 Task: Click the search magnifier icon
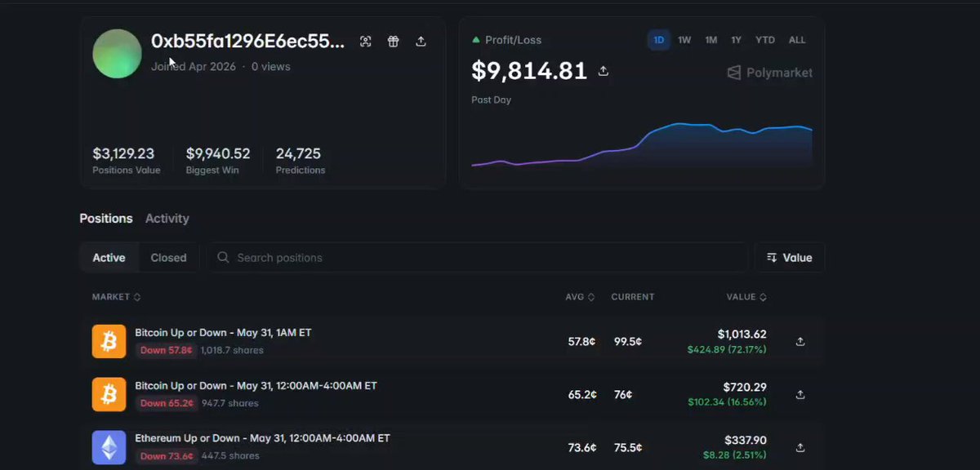[223, 258]
